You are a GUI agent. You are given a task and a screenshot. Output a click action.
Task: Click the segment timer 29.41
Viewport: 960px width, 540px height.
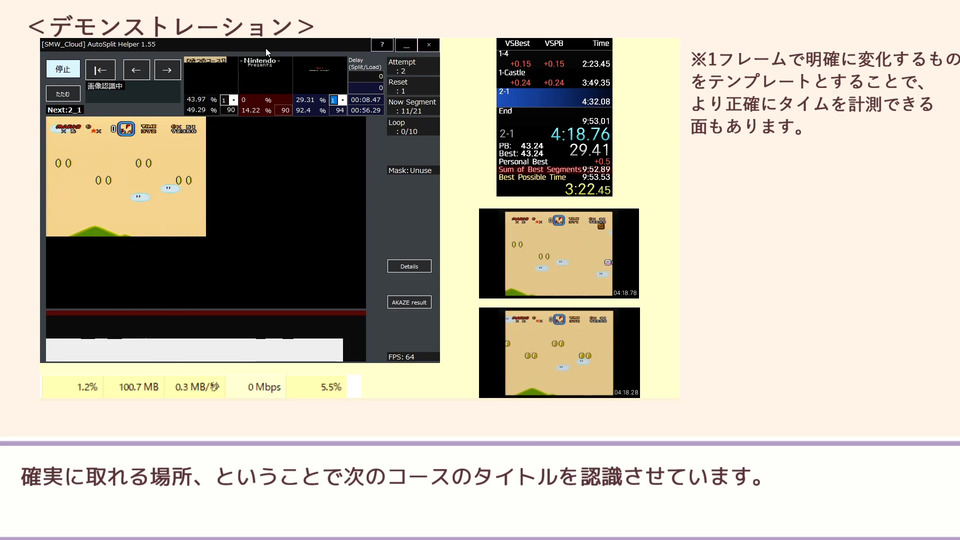pos(590,150)
